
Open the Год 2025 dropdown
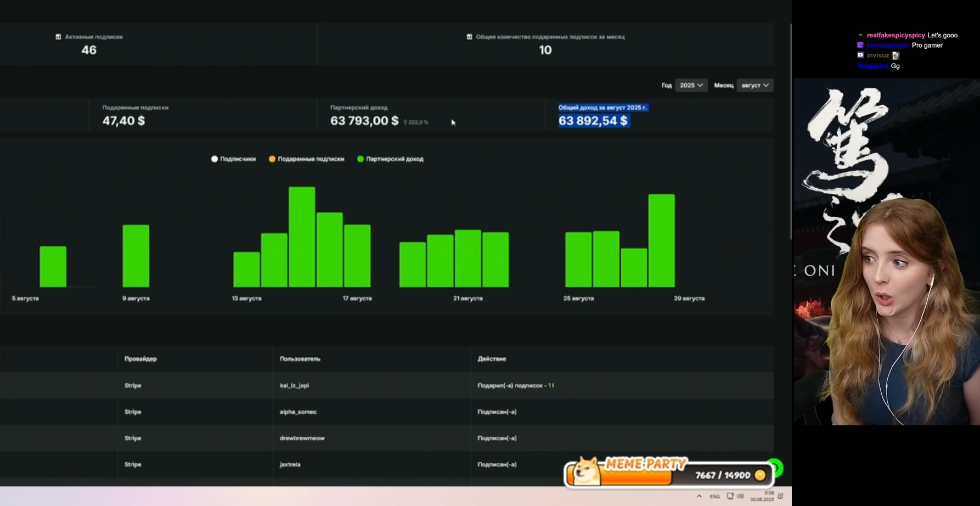click(x=691, y=86)
